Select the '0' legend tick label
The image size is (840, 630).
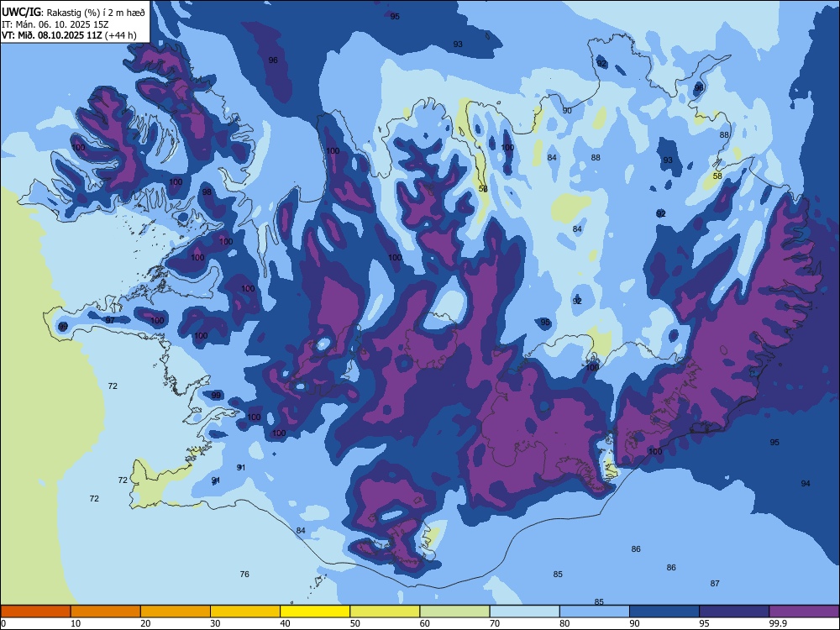tap(3, 623)
